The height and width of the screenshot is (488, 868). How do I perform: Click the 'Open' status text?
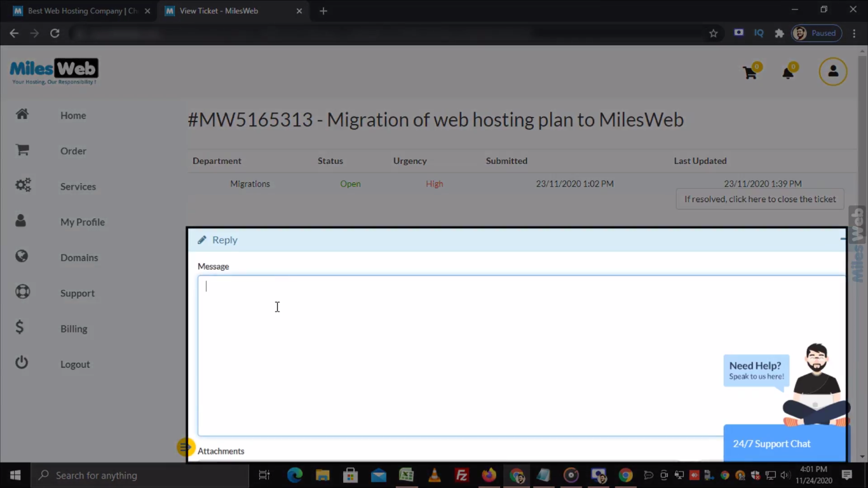350,184
